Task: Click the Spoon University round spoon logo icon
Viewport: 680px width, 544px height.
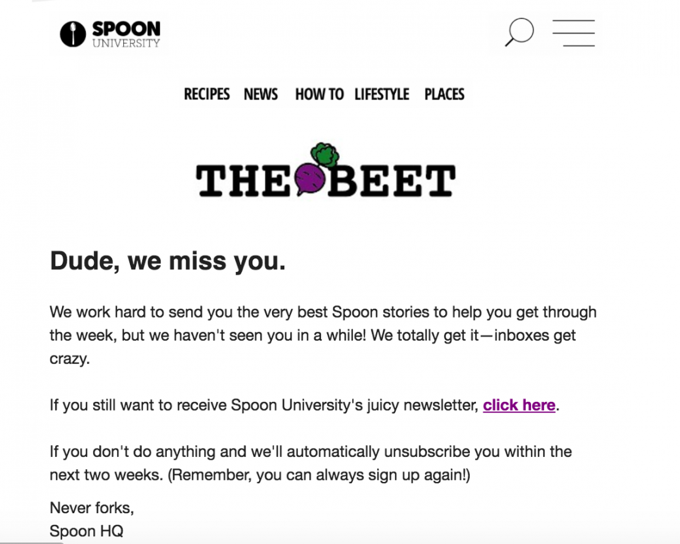Action: [x=73, y=34]
